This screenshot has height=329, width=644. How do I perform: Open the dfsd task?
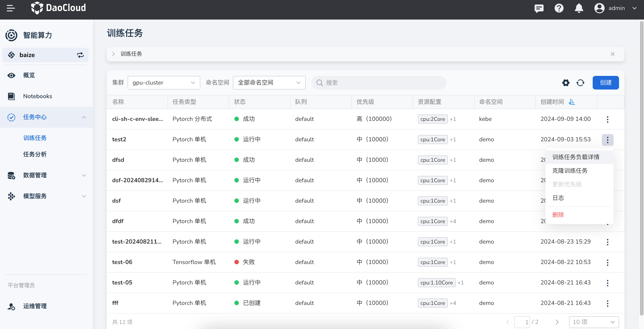tap(118, 160)
